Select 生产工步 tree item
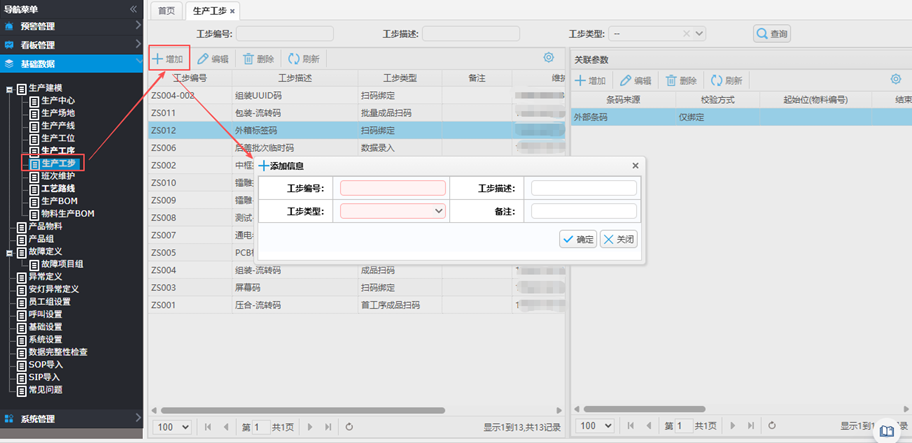The image size is (912, 443). (x=58, y=163)
